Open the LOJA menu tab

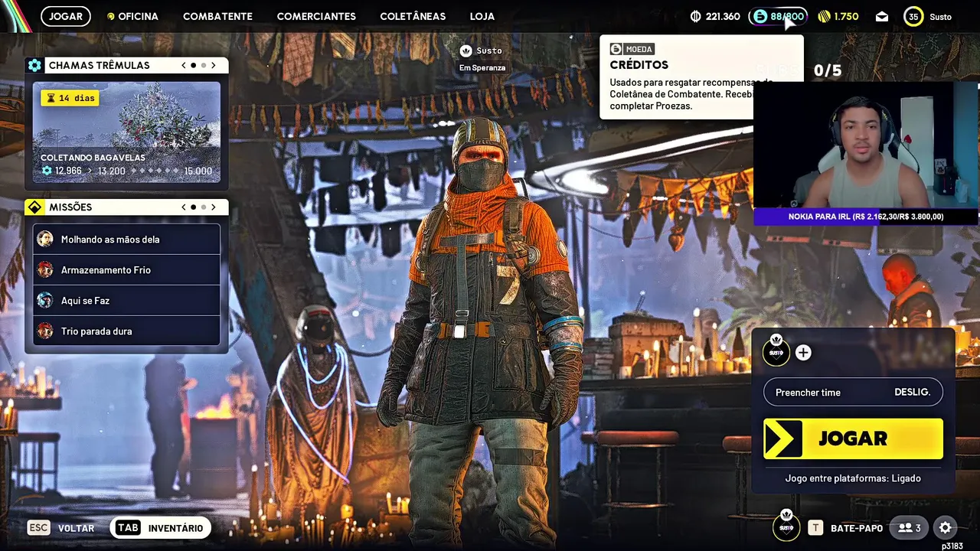click(x=482, y=16)
